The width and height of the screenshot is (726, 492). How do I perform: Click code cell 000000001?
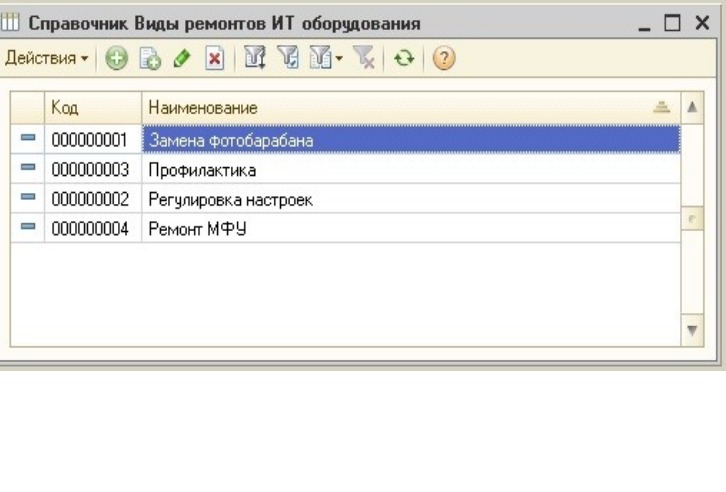pos(93,139)
